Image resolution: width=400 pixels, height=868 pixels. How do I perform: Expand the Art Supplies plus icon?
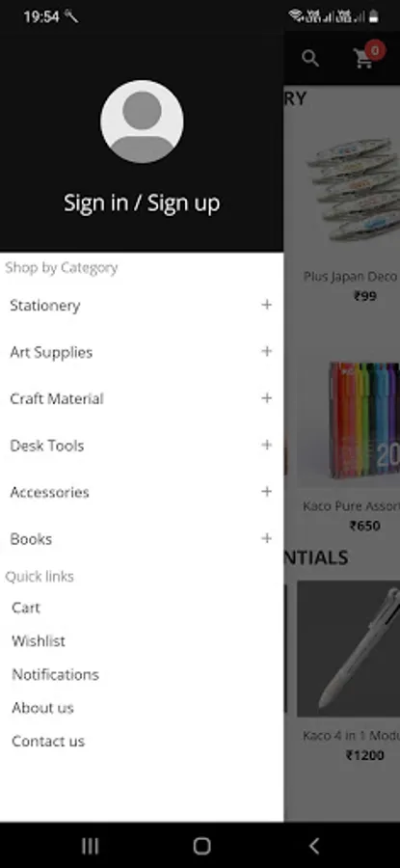pos(267,351)
